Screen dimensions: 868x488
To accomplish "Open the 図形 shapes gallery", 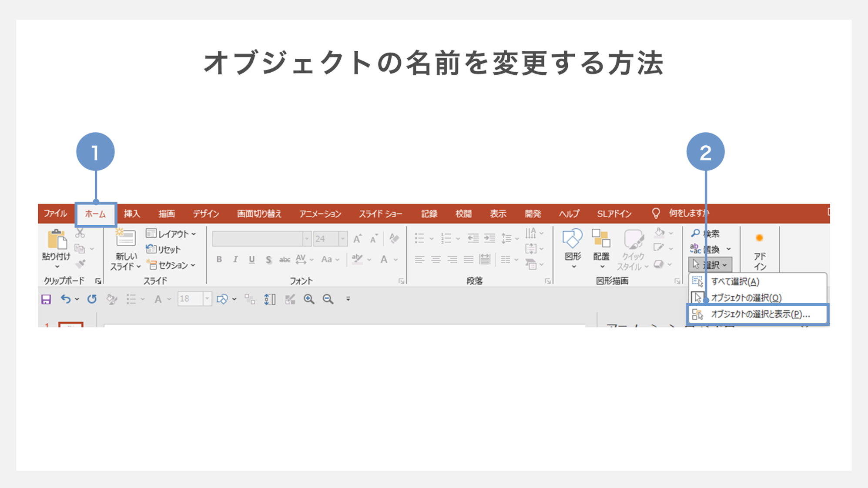I will click(573, 248).
